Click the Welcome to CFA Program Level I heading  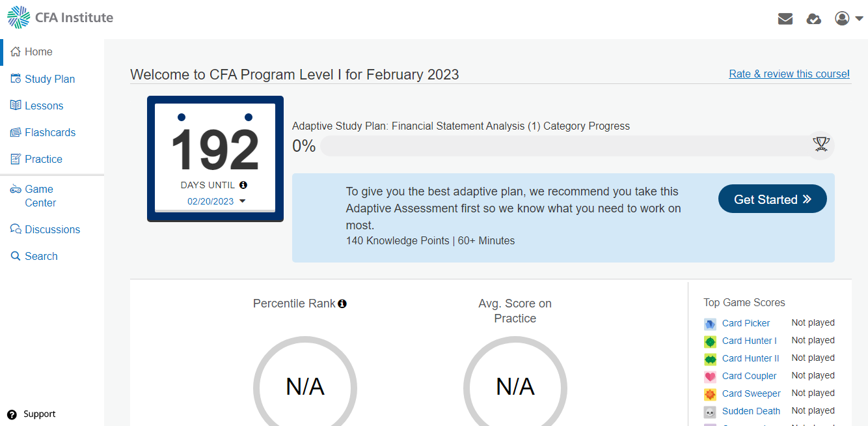click(x=295, y=74)
